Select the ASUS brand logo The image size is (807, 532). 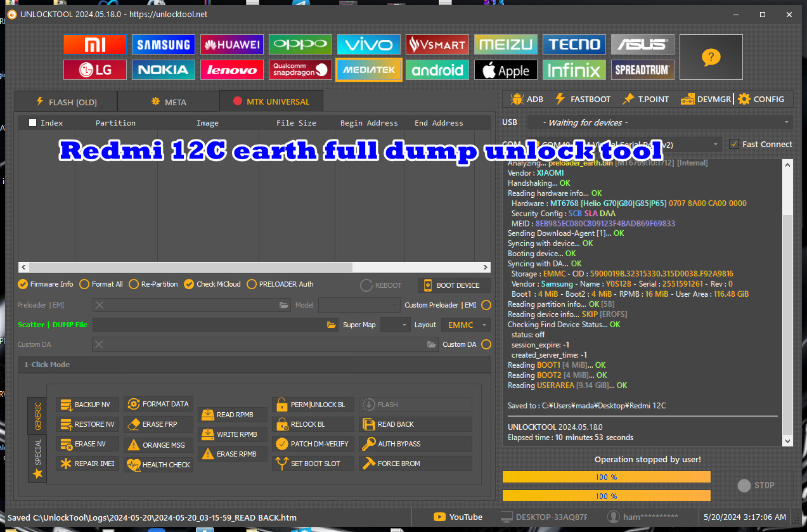click(643, 44)
